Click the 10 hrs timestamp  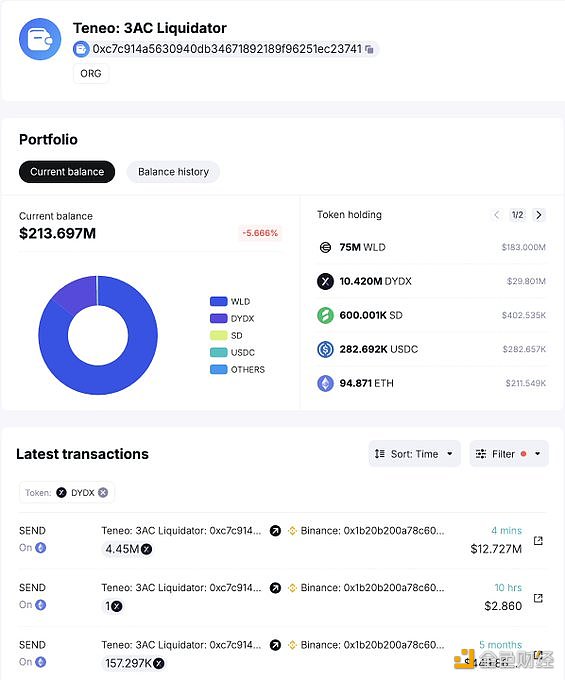[x=508, y=588]
